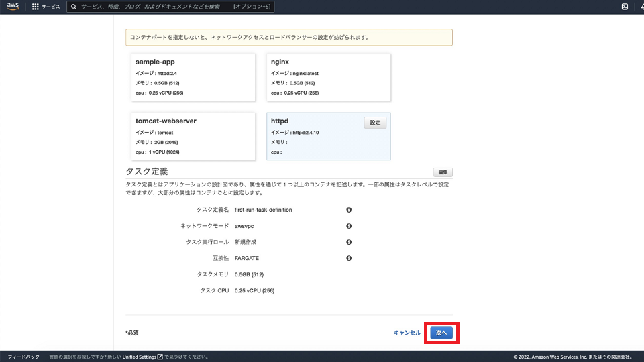
Task: Click the 新規作成 task role value
Action: point(246,242)
